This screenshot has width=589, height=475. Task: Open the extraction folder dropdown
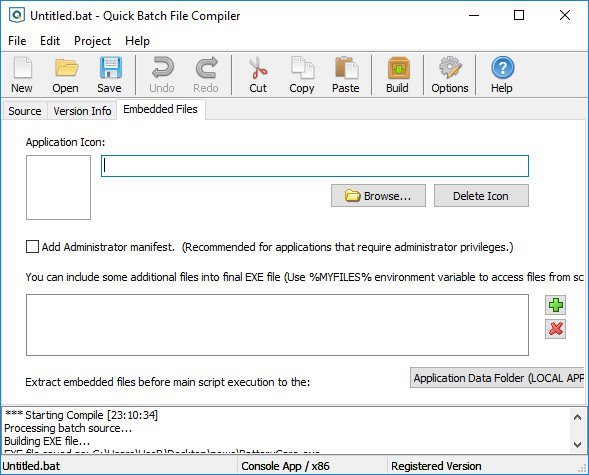coord(497,378)
